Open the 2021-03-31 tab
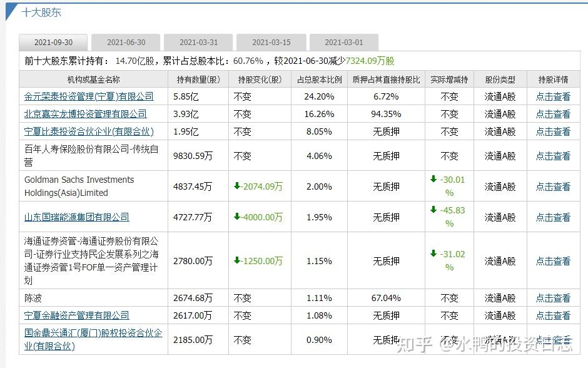 (198, 43)
